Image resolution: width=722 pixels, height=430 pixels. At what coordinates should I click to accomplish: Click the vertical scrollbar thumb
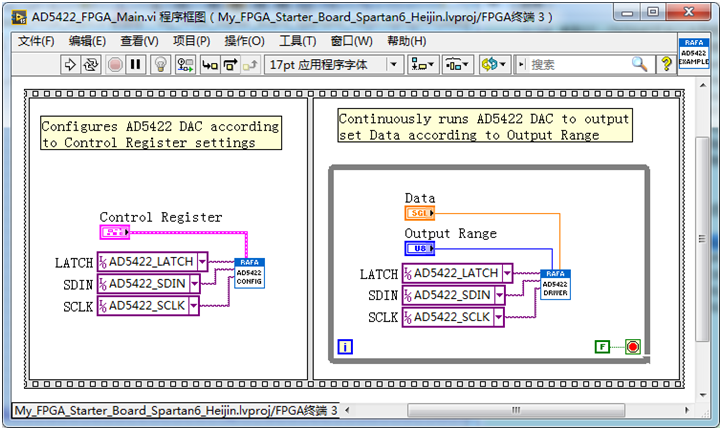702,238
